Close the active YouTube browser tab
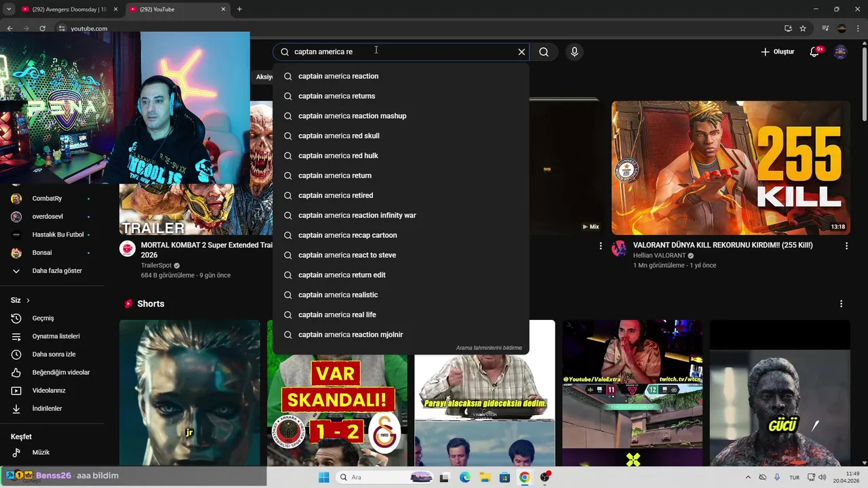 pyautogui.click(x=223, y=9)
